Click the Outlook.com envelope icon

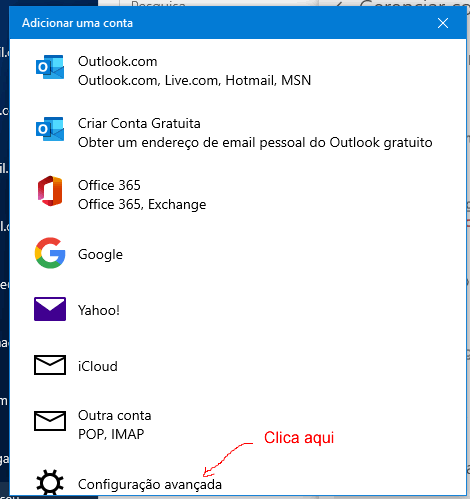click(50, 67)
